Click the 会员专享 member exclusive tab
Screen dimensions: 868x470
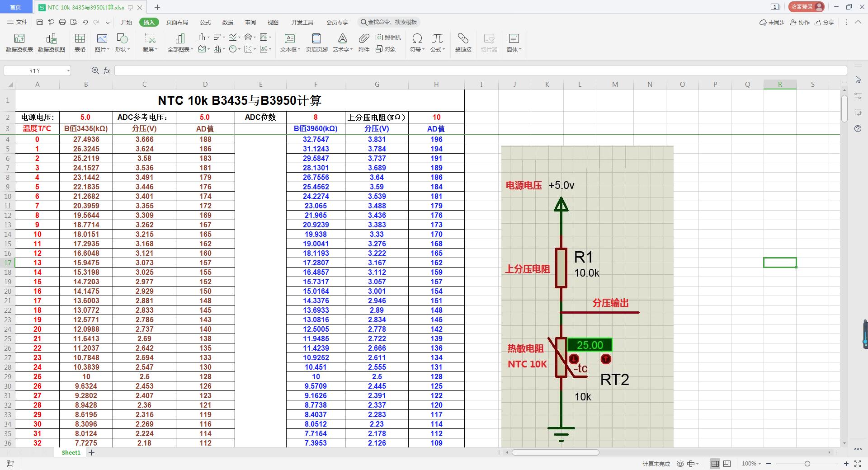337,22
